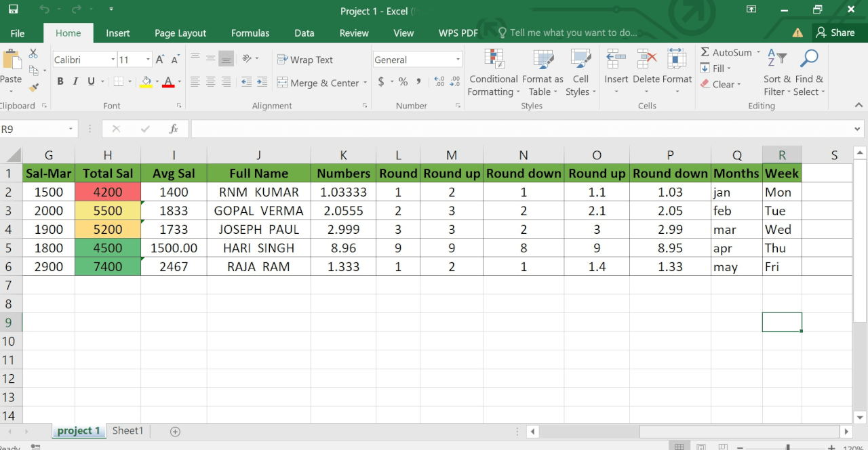Open Format as Table gallery

(x=542, y=73)
